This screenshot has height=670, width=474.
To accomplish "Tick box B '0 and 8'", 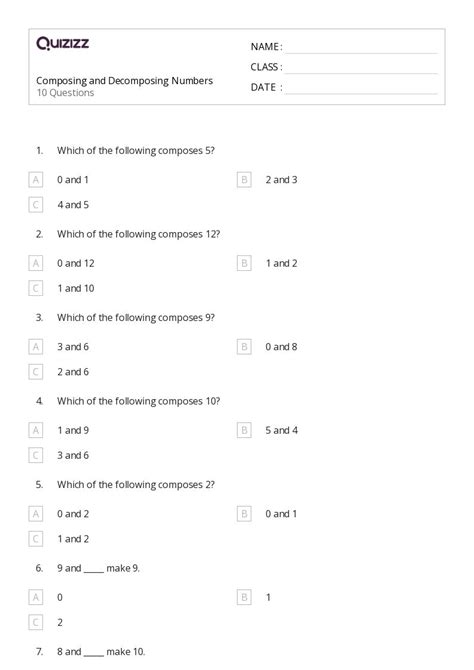I will pos(244,347).
